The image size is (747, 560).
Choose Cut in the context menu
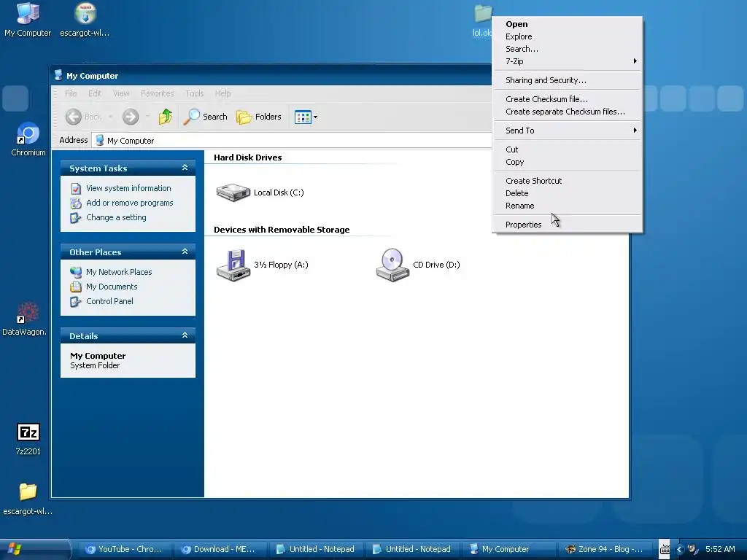(567, 149)
